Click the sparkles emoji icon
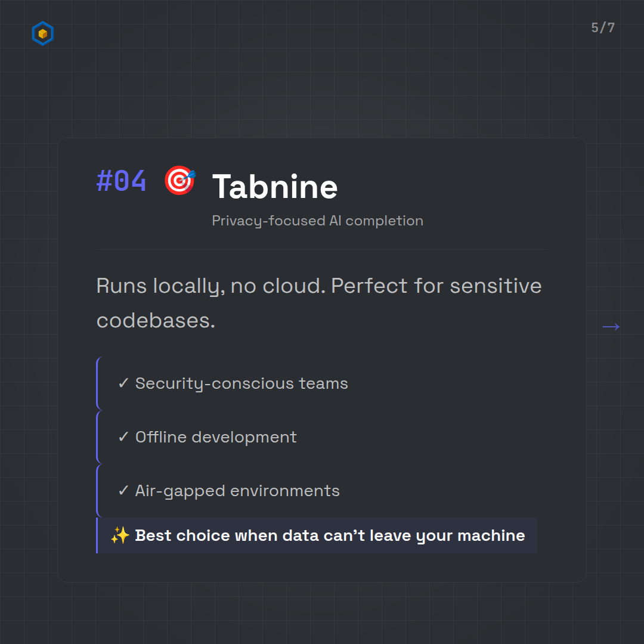The height and width of the screenshot is (644, 644). [x=120, y=535]
